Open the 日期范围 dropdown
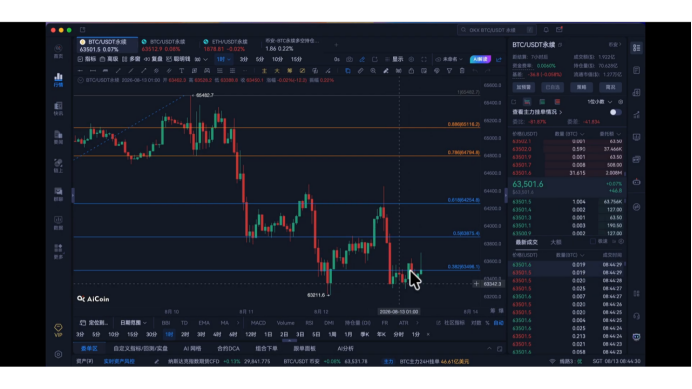The height and width of the screenshot is (389, 692). (x=133, y=323)
